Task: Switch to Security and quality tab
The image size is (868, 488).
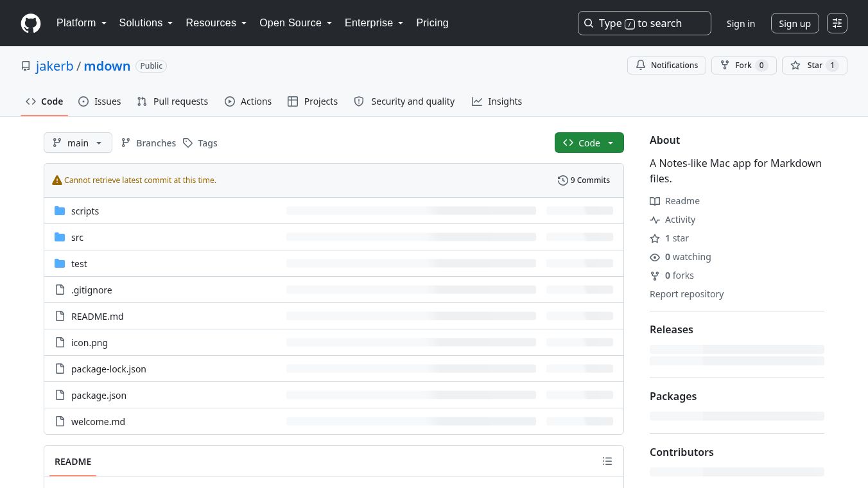Action: 404,101
